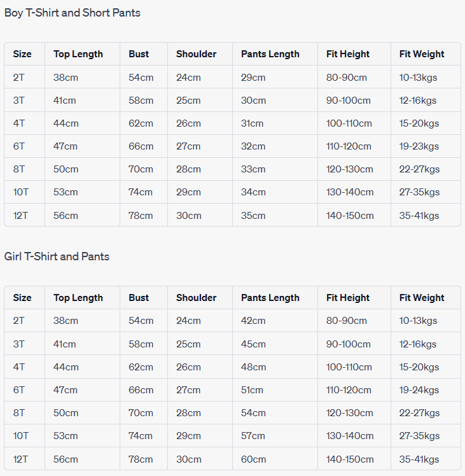This screenshot has height=476, width=465.
Task: Click the 2T size cell in boy table
Action: pos(19,78)
